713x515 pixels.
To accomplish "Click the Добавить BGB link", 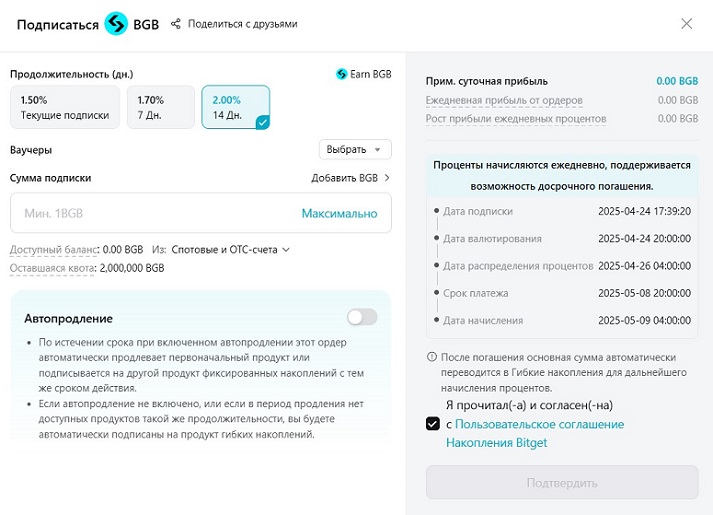I will point(344,178).
